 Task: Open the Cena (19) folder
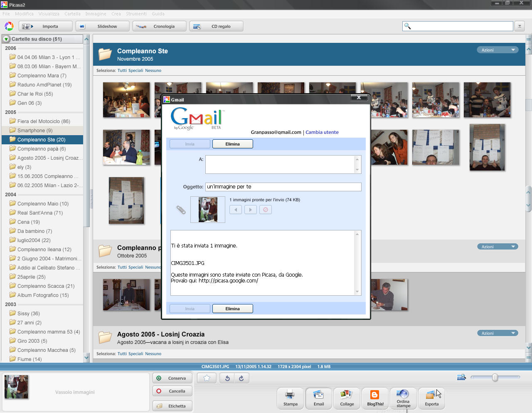42,222
